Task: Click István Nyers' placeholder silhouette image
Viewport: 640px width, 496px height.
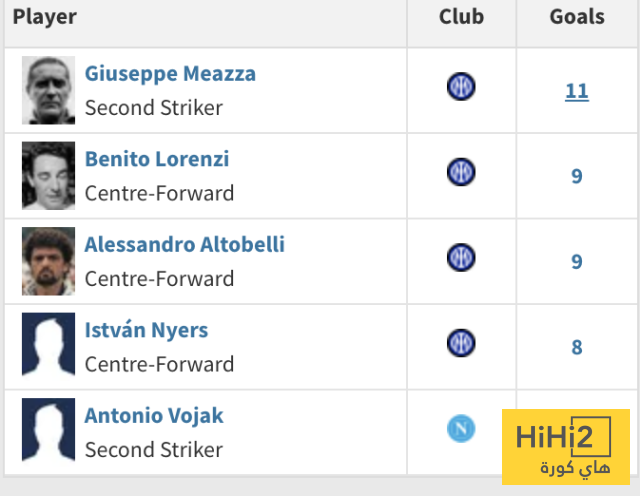Action: pyautogui.click(x=48, y=347)
